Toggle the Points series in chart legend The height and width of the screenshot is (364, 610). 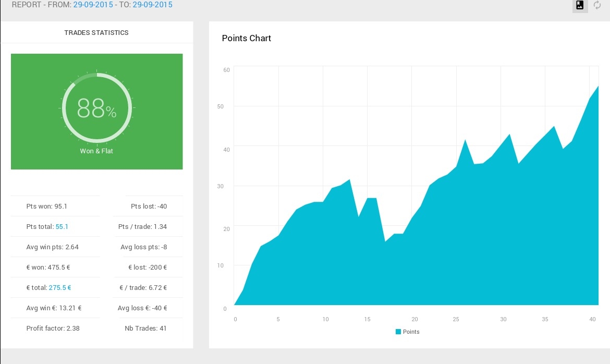(x=407, y=332)
